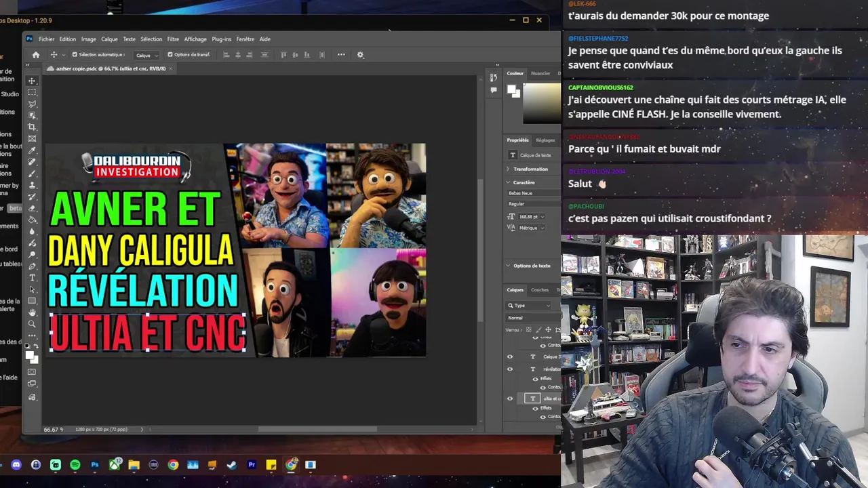Select the Clone Stamp tool
The height and width of the screenshot is (488, 868).
click(x=32, y=184)
